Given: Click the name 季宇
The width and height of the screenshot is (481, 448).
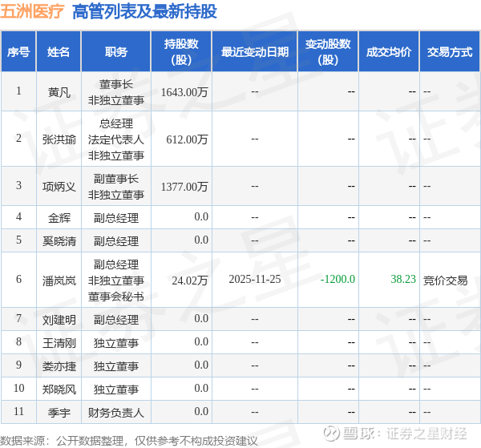Looking at the screenshot, I should [59, 413].
